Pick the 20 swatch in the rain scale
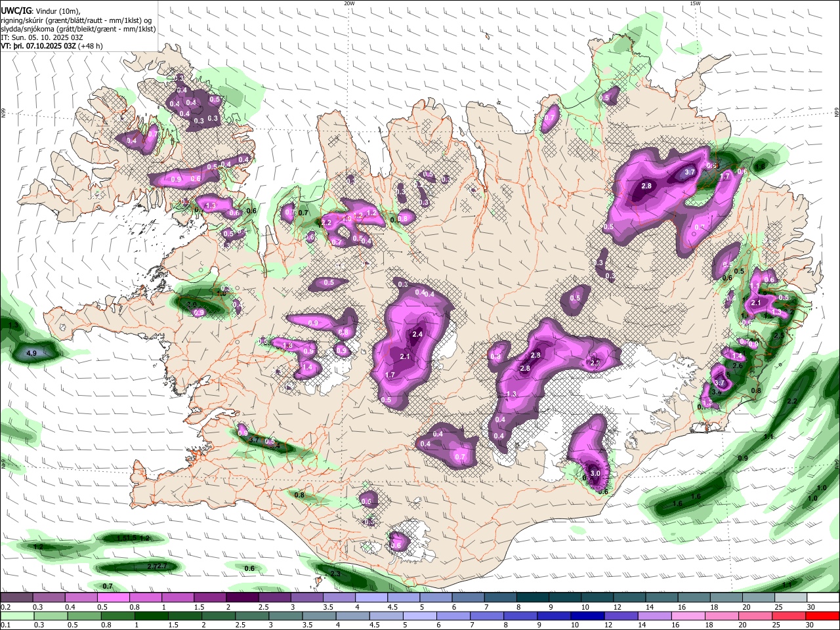 pyautogui.click(x=755, y=616)
